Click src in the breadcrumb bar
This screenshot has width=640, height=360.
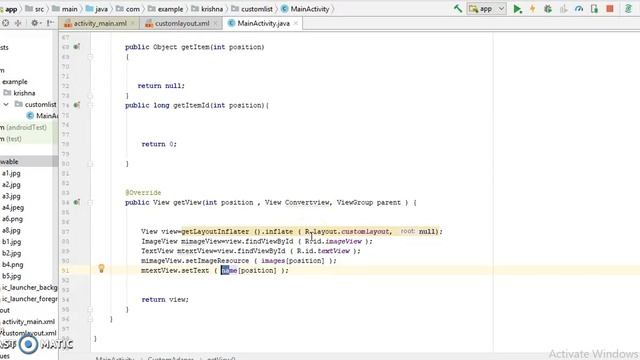35,9
